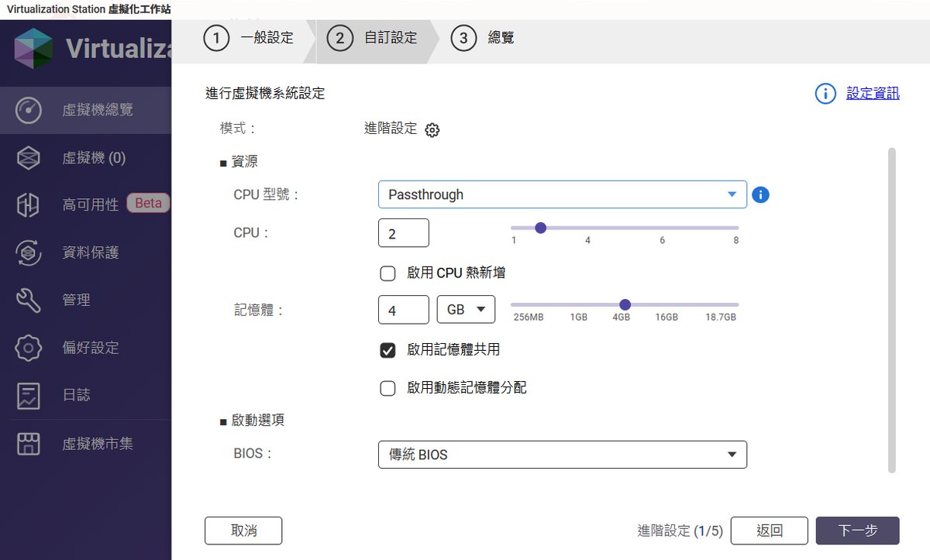Open the 管理 wrench icon
The height and width of the screenshot is (560, 930).
pos(29,300)
